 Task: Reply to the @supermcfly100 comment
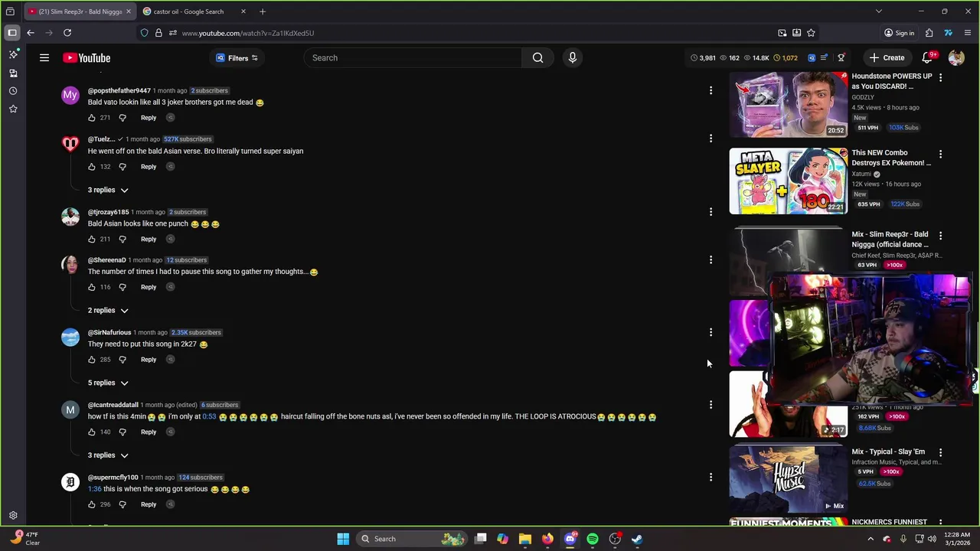pos(149,504)
